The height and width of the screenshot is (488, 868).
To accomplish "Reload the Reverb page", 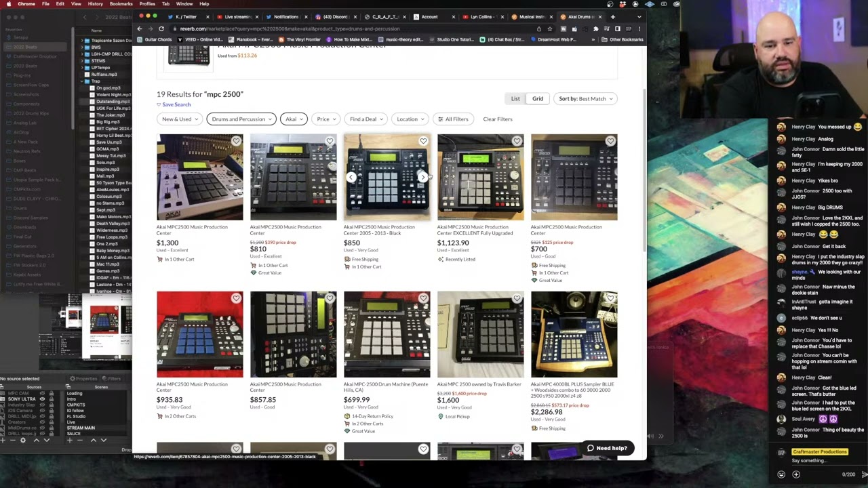I will [x=161, y=28].
